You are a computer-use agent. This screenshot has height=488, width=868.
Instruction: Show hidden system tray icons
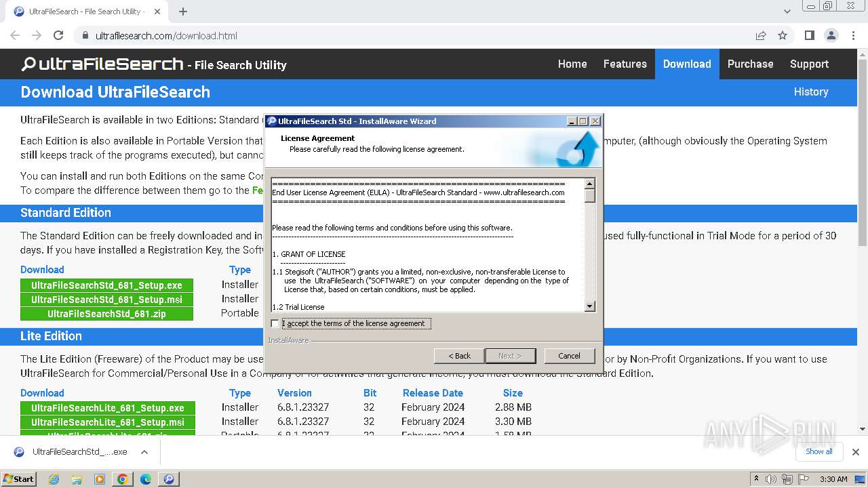[757, 479]
